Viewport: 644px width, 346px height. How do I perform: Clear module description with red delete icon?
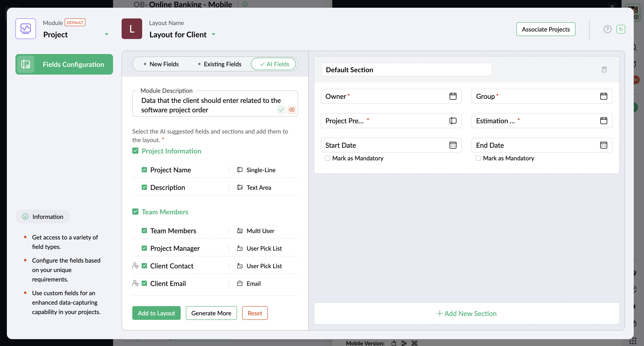tap(292, 110)
